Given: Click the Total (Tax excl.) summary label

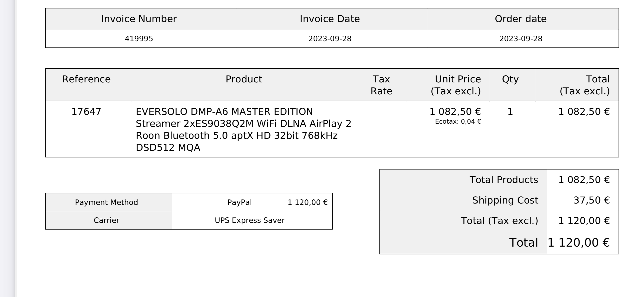Looking at the screenshot, I should coord(499,221).
